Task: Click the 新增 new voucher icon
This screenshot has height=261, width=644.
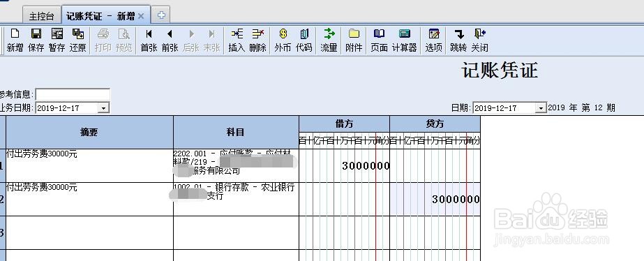Action: point(15,40)
